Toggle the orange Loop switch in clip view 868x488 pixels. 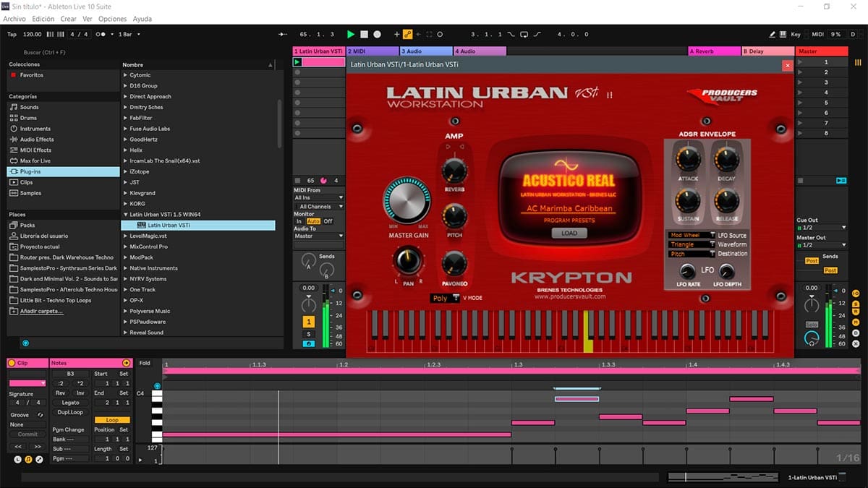112,420
